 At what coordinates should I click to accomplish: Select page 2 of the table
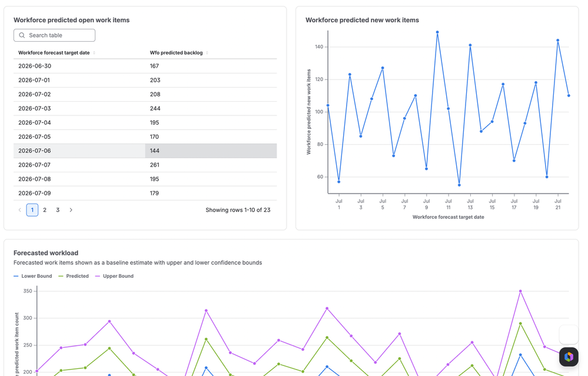pos(45,210)
